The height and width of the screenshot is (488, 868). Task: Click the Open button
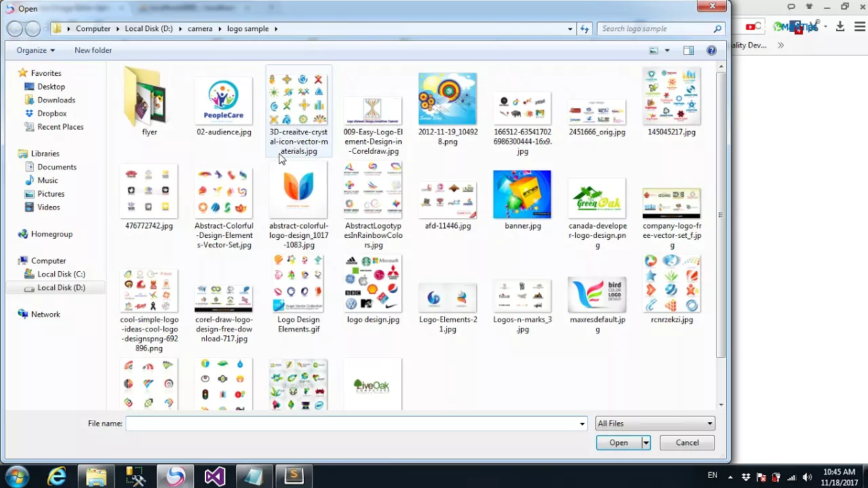click(x=618, y=443)
